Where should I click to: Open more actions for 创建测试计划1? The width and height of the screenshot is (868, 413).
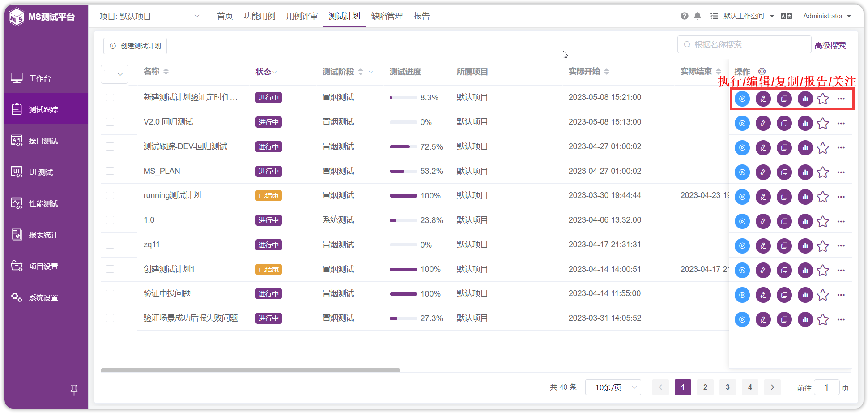(841, 270)
